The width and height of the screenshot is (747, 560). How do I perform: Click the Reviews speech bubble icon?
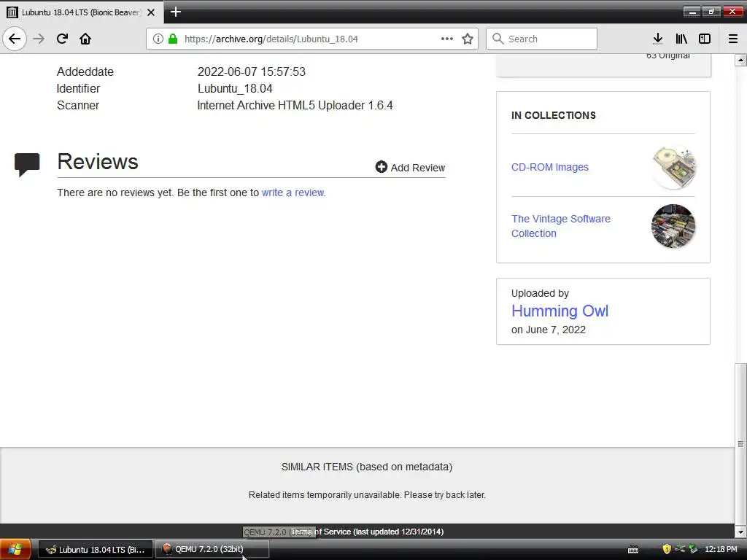tap(27, 164)
